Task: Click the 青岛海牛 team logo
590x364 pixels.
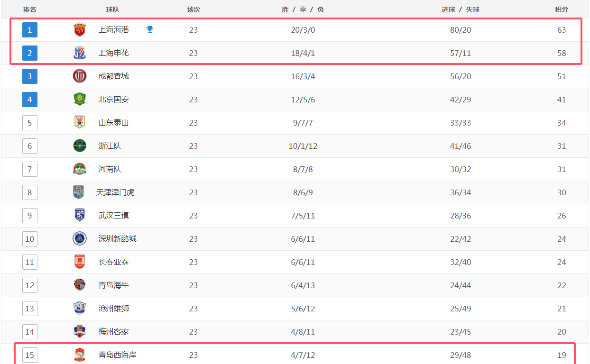Action: [x=80, y=285]
